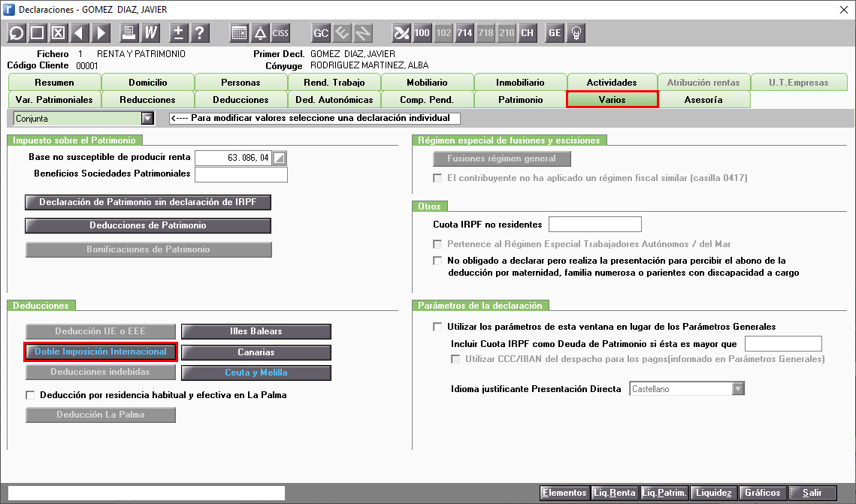Click the button beside the 63.086,04 value
The width and height of the screenshot is (856, 504).
point(280,158)
